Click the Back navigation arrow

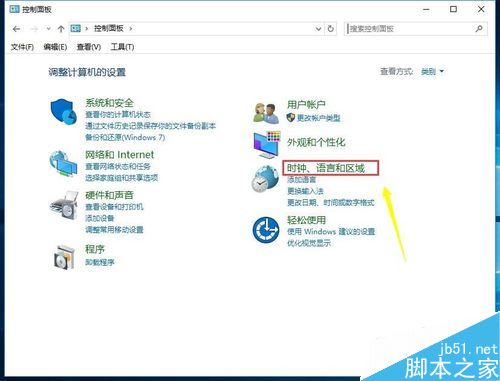(x=16, y=29)
